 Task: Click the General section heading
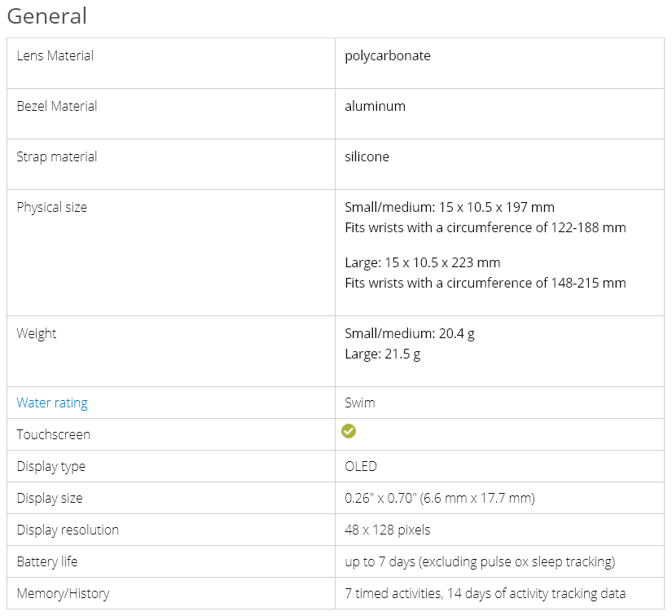point(47,16)
